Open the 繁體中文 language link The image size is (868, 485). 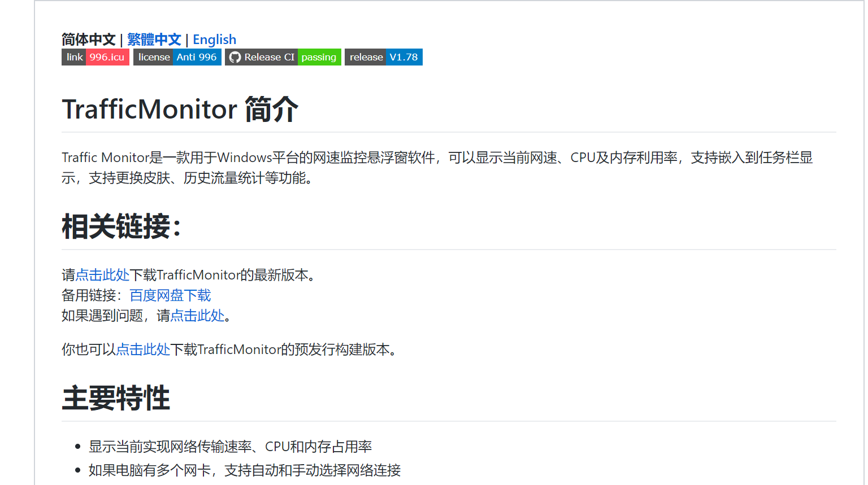154,40
